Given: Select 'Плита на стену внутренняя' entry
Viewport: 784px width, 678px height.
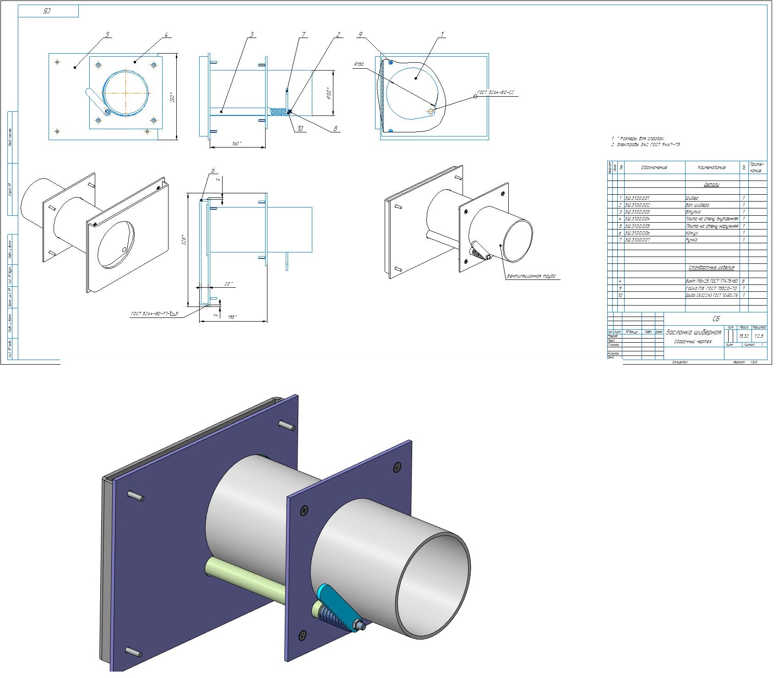Looking at the screenshot, I should coord(712,219).
